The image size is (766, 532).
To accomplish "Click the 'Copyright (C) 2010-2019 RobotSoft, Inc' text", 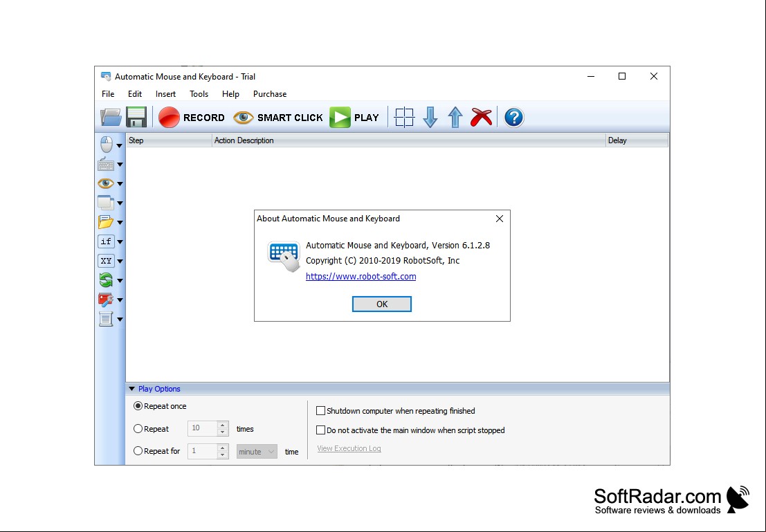I will [x=383, y=261].
